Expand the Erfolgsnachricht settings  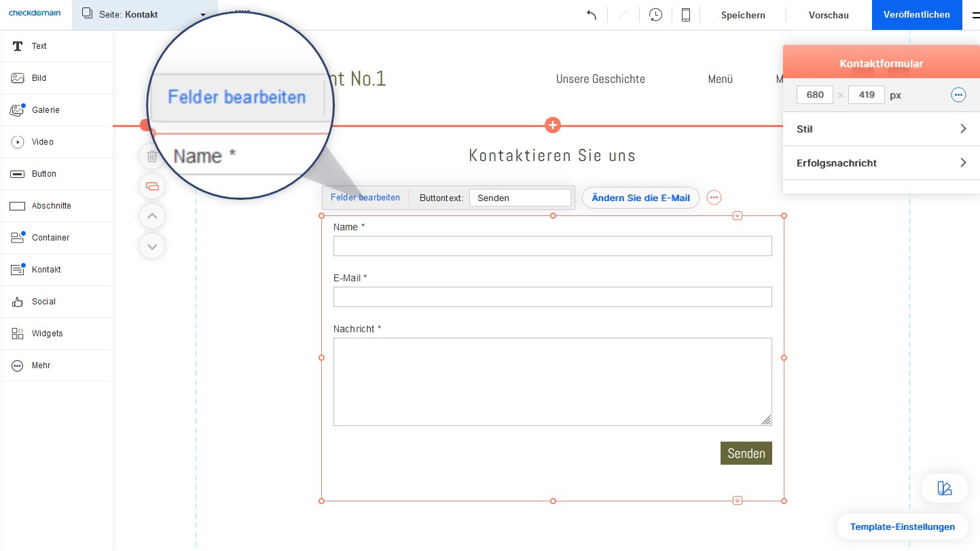pos(881,163)
